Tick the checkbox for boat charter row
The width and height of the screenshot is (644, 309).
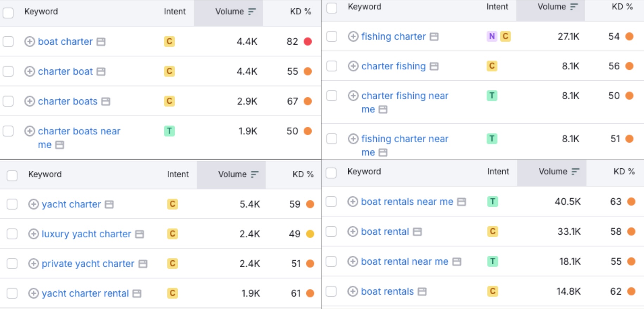point(8,42)
